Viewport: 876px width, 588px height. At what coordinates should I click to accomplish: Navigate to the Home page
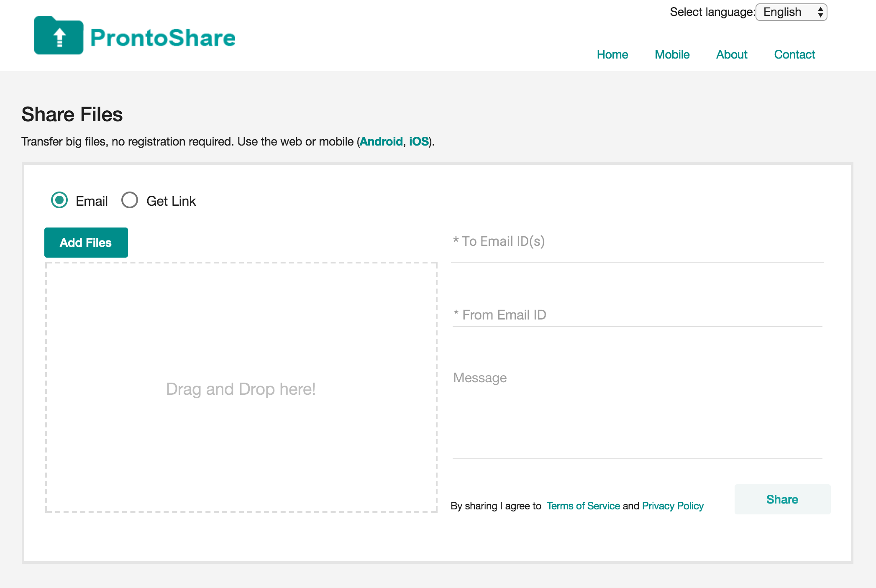pos(612,54)
